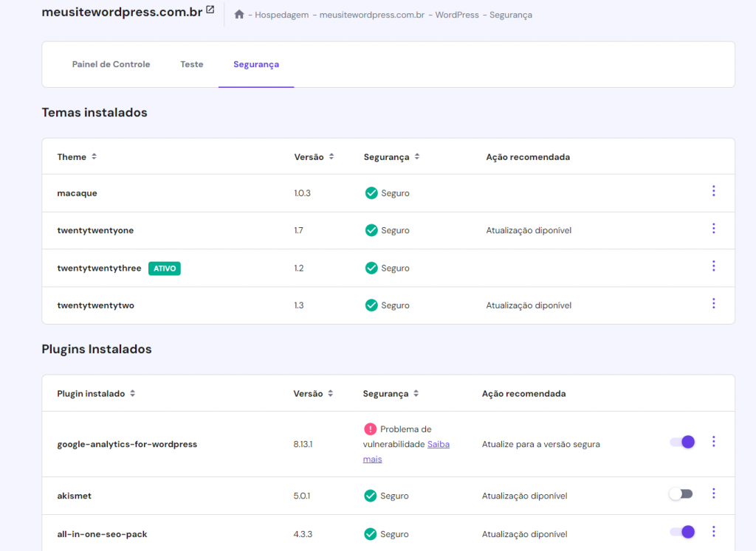The width and height of the screenshot is (756, 551).
Task: Click meusitewordpress.com.br site title
Action: tap(122, 12)
